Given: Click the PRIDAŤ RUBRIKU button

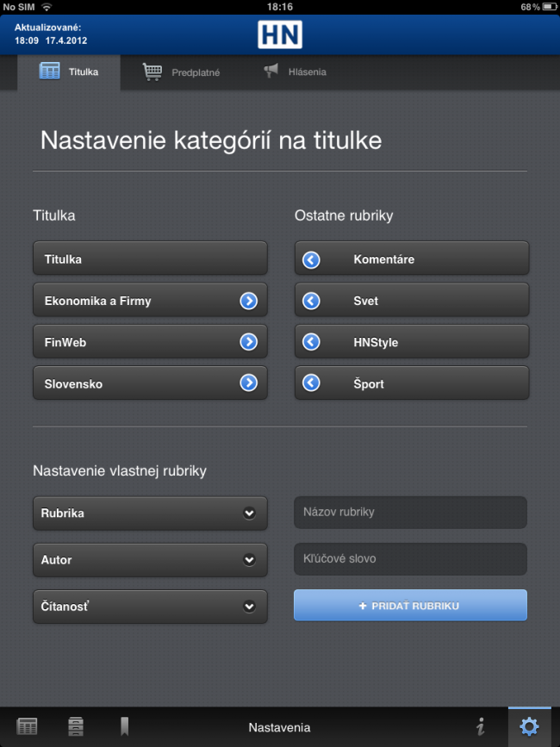Looking at the screenshot, I should [x=410, y=606].
